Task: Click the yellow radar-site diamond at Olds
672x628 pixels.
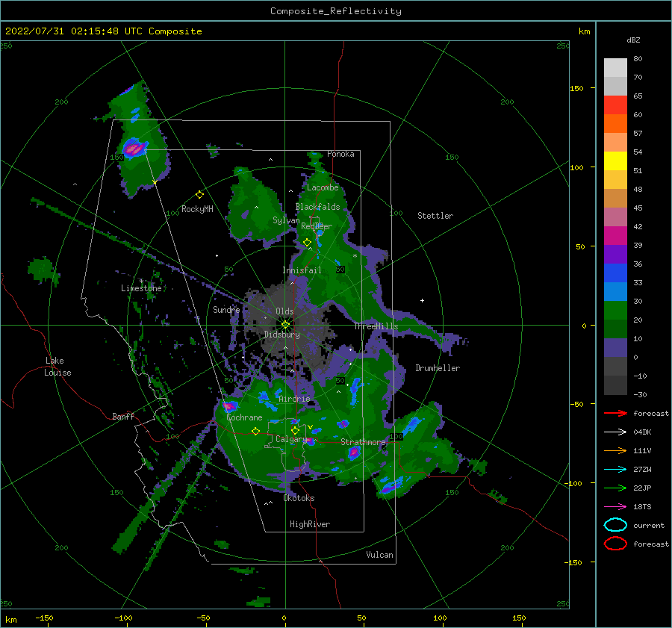Action: 285,325
